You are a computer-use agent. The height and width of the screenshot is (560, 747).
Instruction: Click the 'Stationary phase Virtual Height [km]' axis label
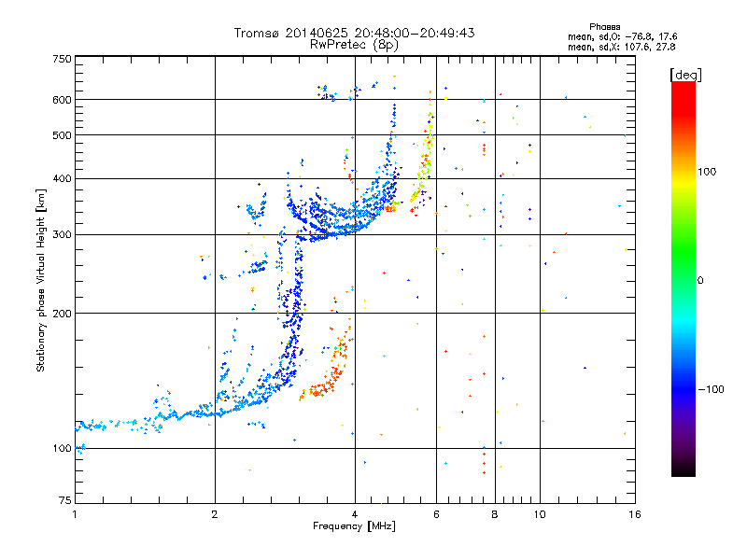pos(41,281)
